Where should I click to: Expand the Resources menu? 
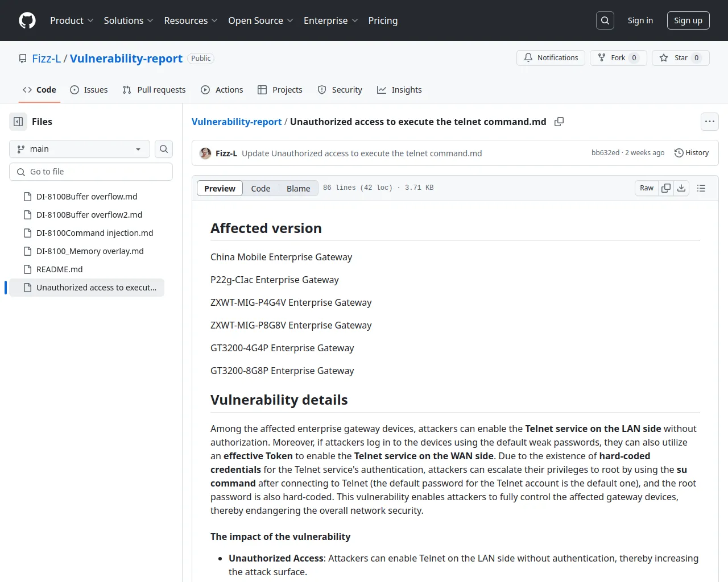191,20
